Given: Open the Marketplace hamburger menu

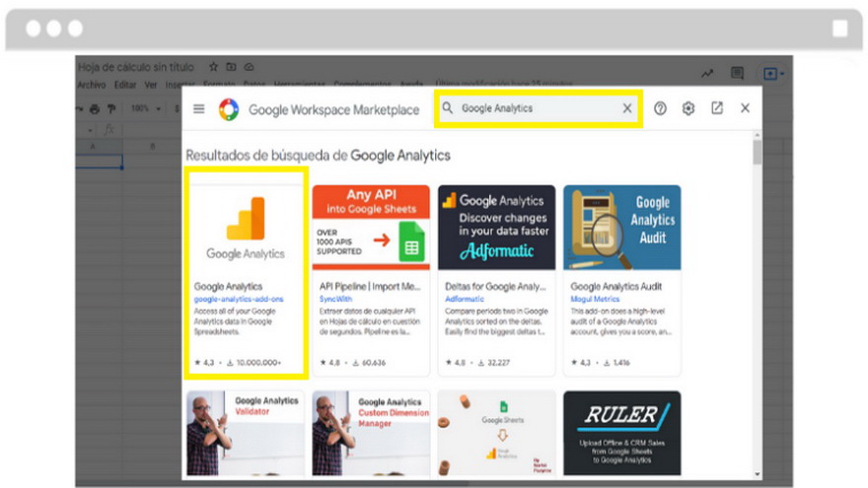Looking at the screenshot, I should point(198,108).
